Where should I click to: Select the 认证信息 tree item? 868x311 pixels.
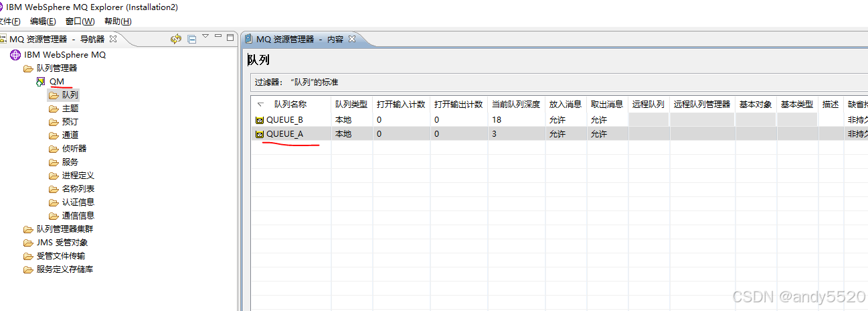click(78, 202)
